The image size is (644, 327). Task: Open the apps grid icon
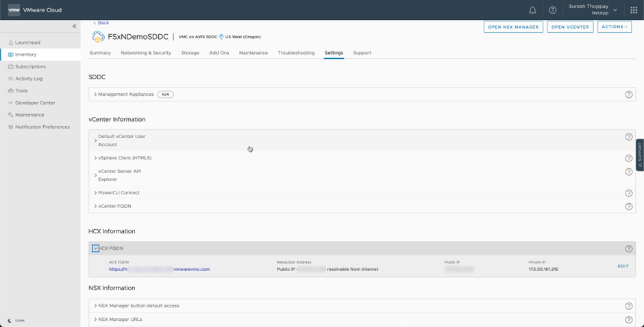[x=633, y=10]
